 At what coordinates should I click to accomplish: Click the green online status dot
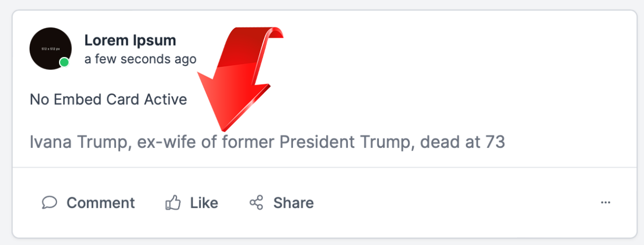(x=64, y=62)
